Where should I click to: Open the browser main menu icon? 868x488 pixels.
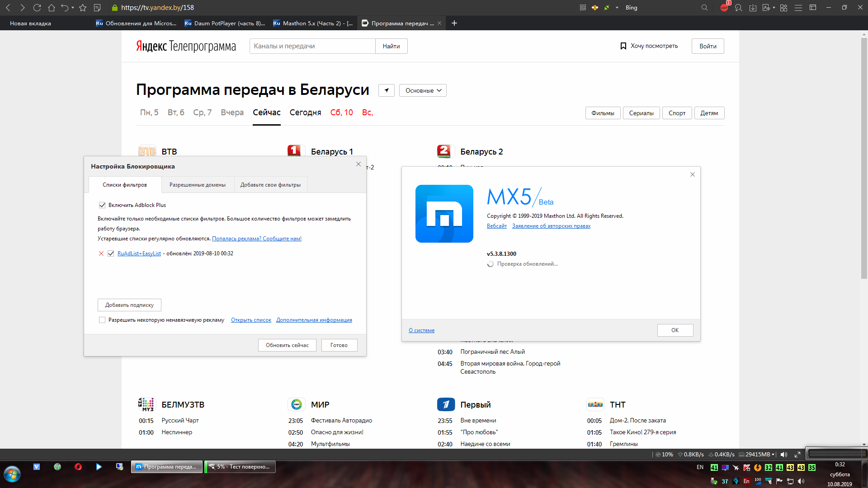798,8
